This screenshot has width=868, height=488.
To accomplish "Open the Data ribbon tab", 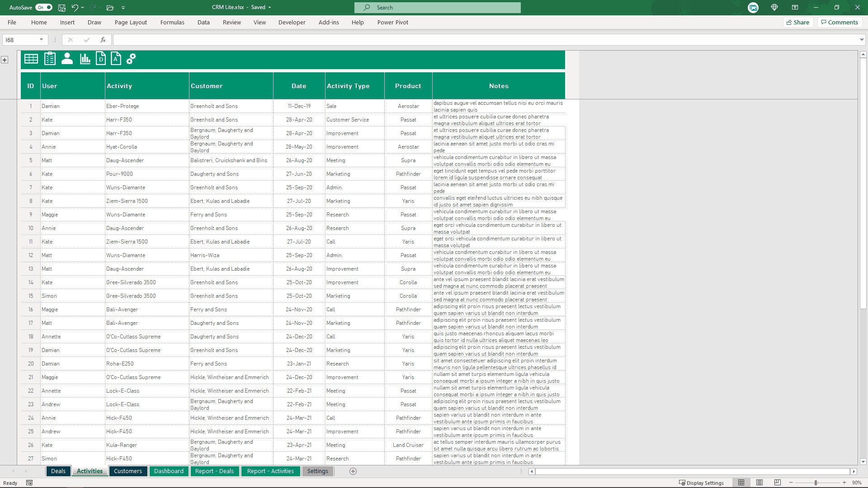I will click(203, 22).
